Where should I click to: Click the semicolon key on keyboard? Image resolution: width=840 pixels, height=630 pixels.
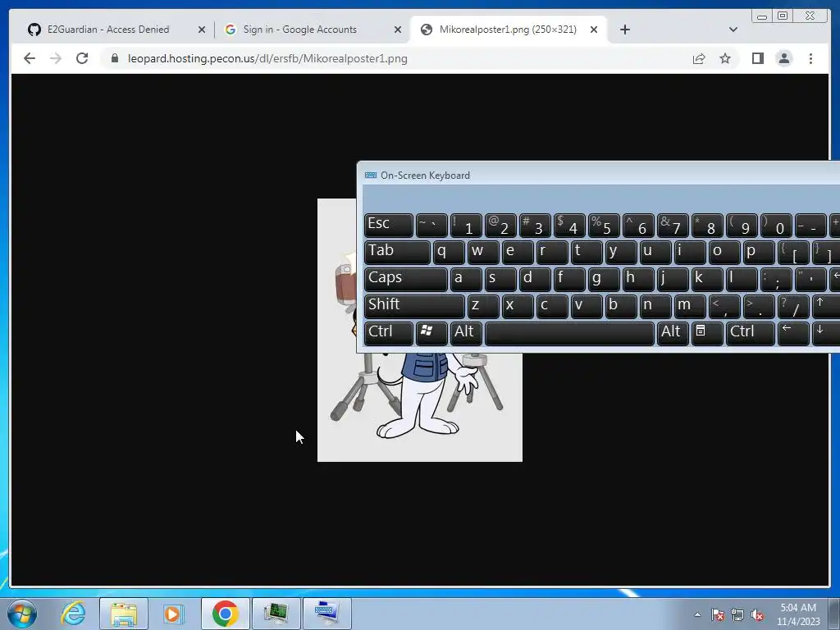tap(776, 279)
